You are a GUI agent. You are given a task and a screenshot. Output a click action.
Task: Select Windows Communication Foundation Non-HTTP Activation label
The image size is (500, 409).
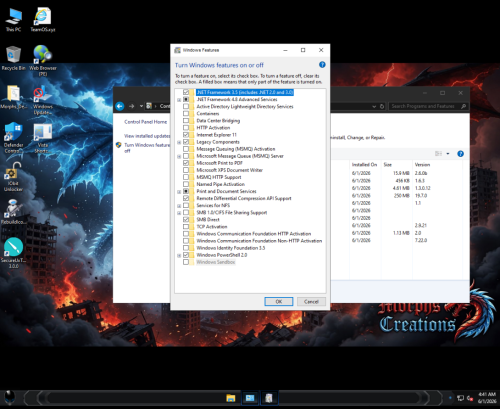coord(259,241)
